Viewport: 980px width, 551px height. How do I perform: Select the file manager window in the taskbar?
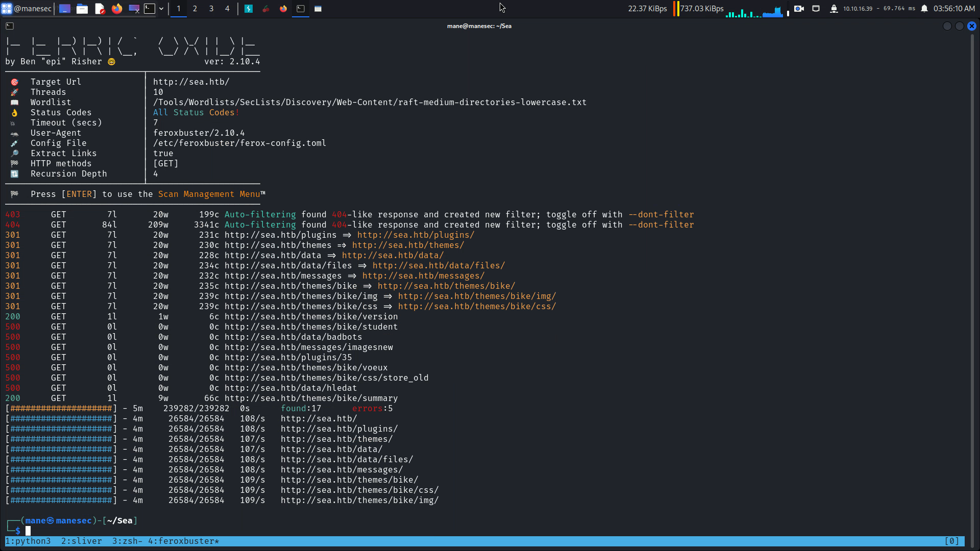318,9
